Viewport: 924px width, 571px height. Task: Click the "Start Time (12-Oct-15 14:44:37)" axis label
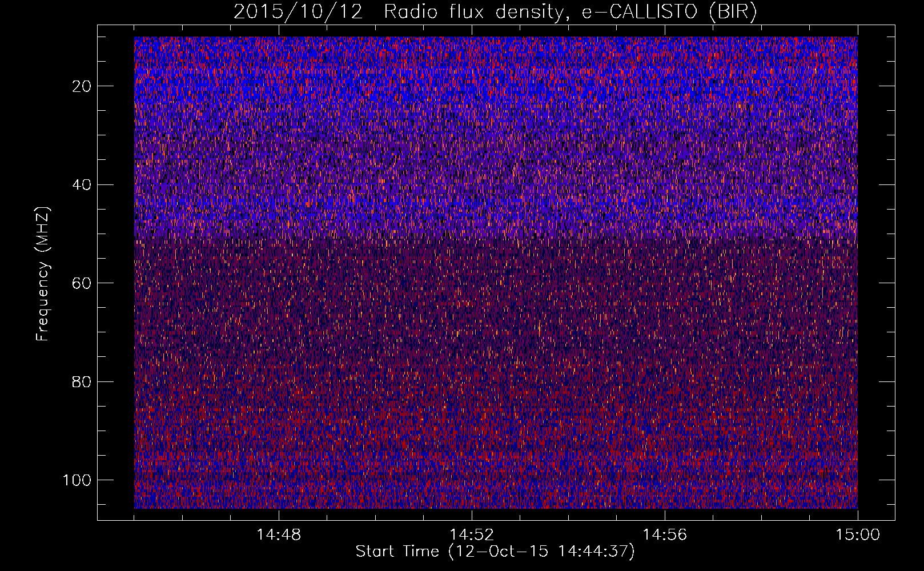(495, 552)
